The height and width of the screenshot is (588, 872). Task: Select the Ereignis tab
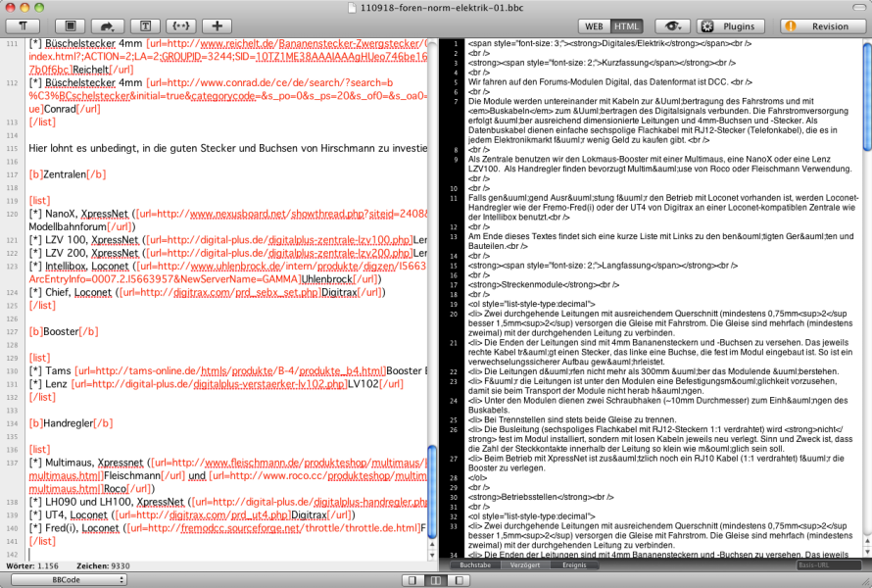573,565
